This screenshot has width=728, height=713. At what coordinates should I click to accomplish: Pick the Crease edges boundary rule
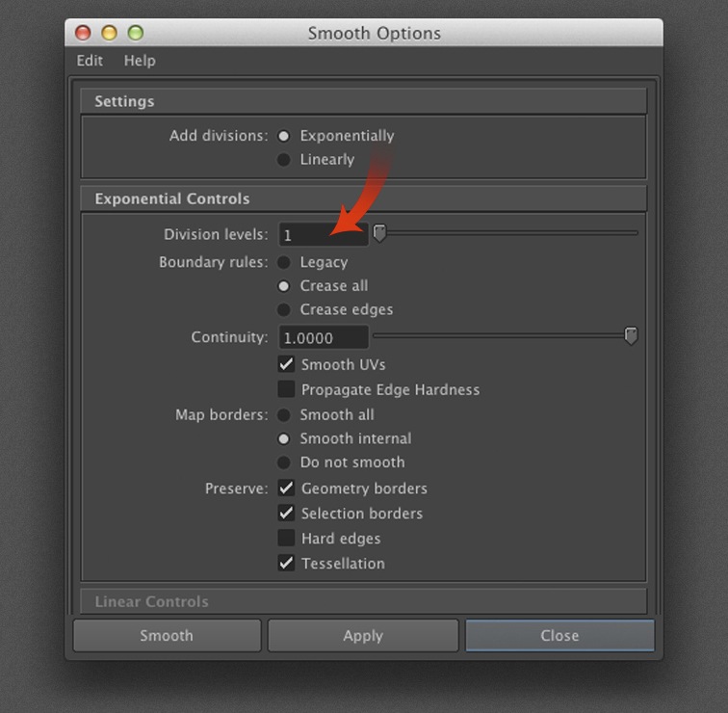[284, 310]
